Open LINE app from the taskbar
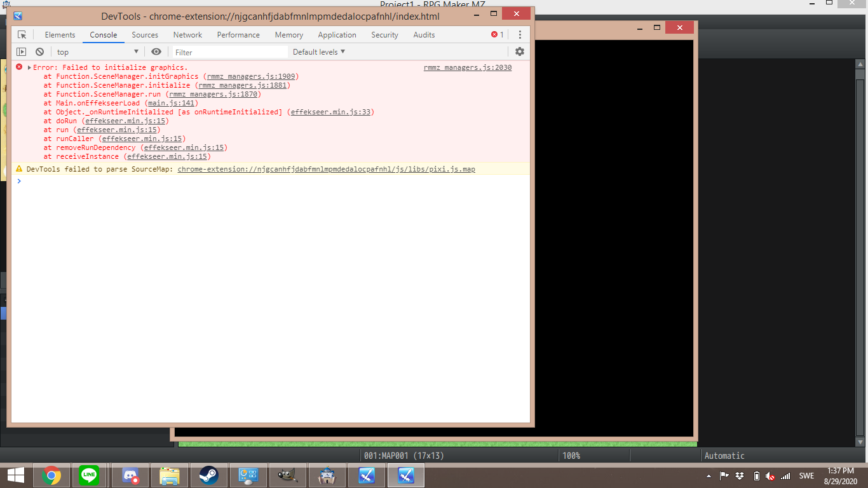 89,475
